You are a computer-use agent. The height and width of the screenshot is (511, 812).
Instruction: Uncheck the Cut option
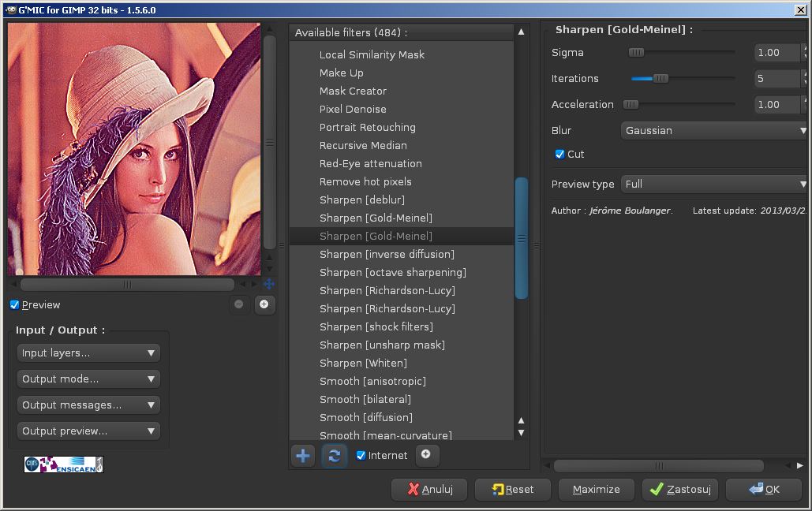(x=559, y=155)
